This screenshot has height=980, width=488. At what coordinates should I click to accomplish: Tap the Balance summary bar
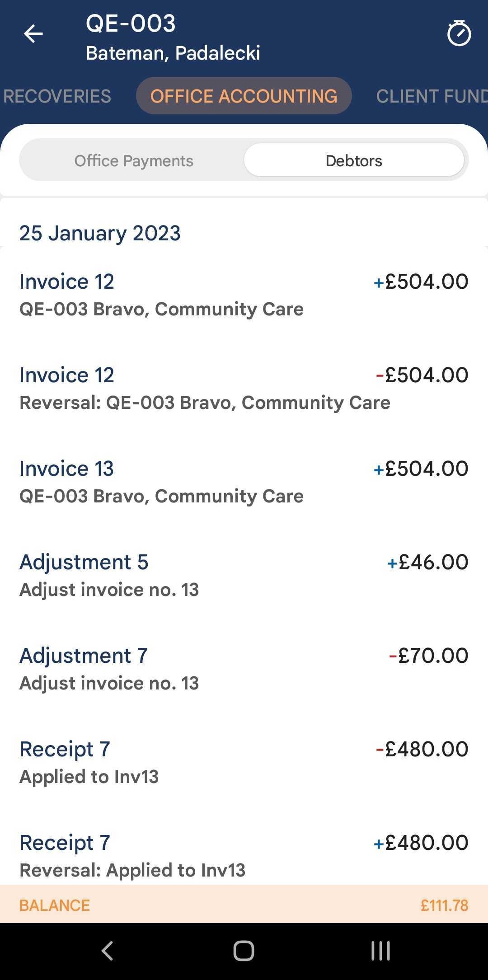[x=244, y=905]
